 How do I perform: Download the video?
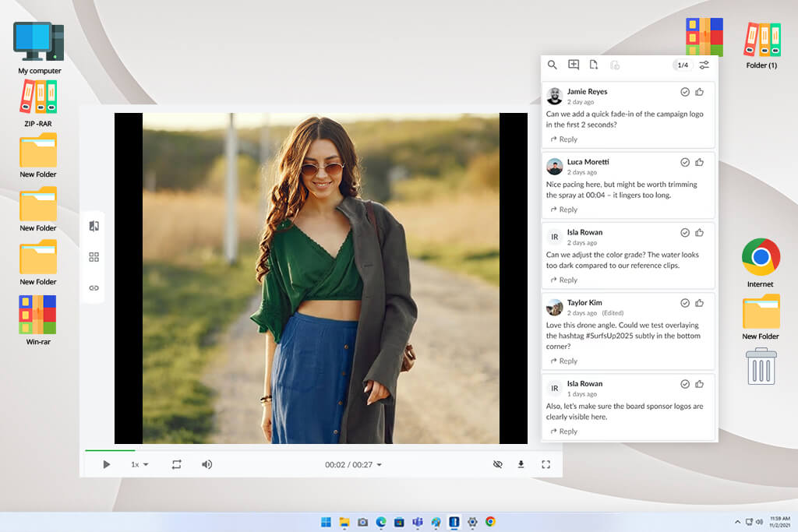click(521, 464)
